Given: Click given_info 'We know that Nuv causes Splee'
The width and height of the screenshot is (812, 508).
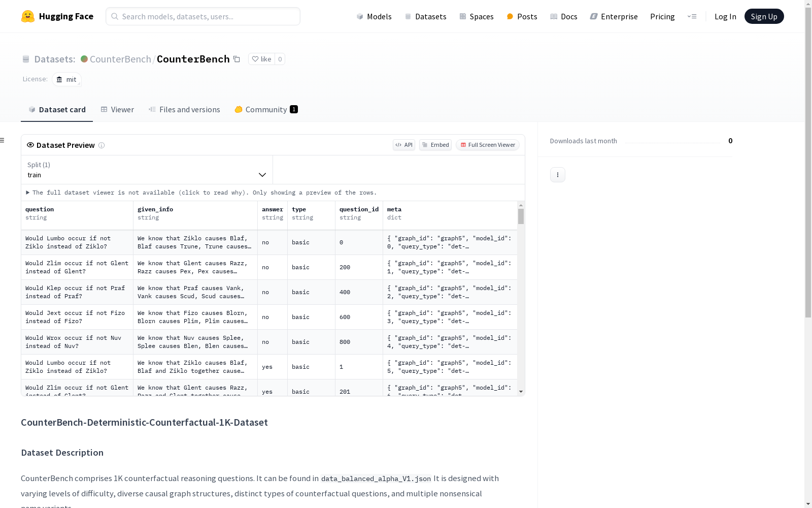Looking at the screenshot, I should 195,342.
